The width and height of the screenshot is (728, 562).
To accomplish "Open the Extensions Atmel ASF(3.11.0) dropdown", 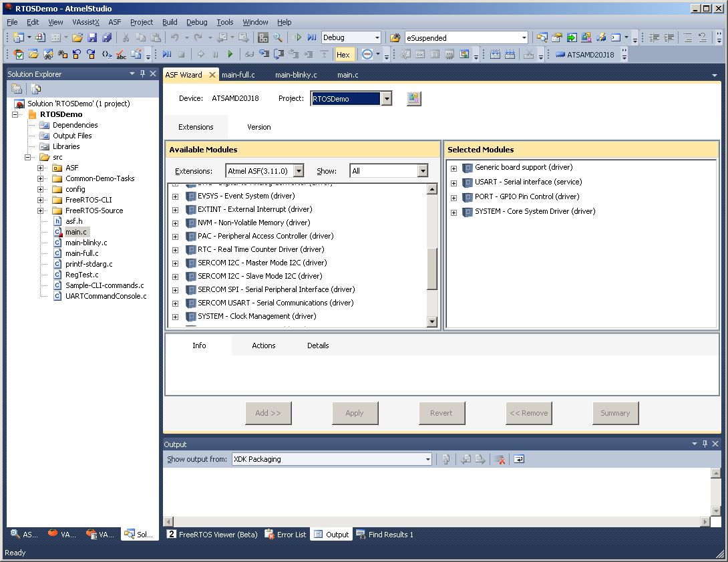I will coord(299,171).
